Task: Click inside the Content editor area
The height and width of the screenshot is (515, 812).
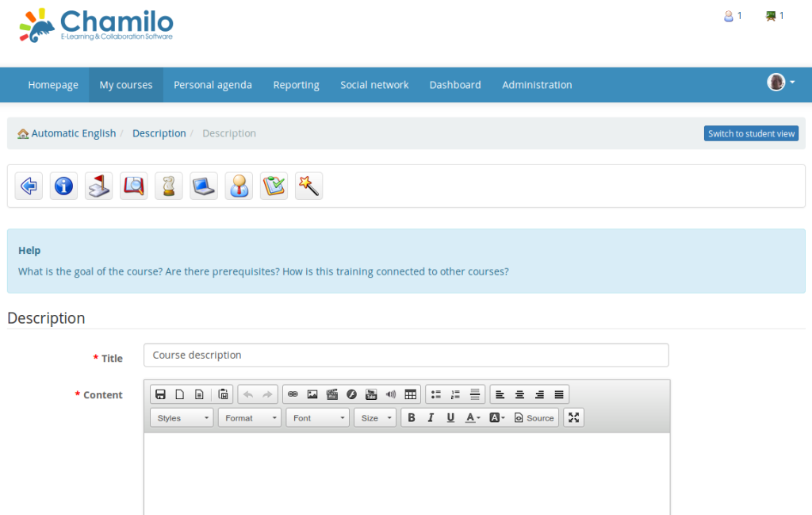Action: pos(407,474)
